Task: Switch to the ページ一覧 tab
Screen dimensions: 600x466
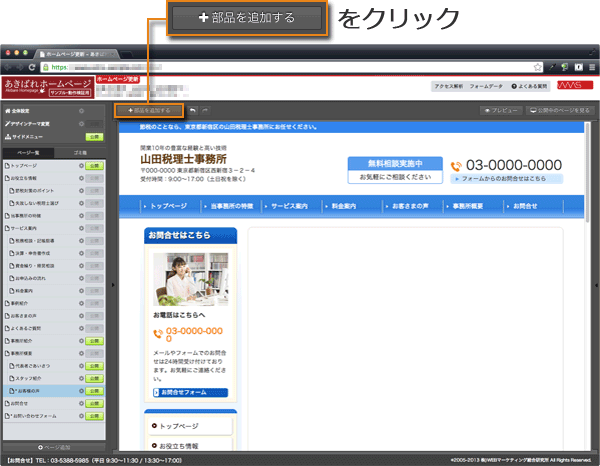Action: tap(29, 150)
